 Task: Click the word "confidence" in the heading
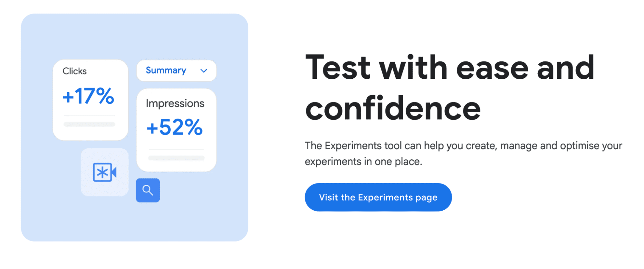(393, 109)
